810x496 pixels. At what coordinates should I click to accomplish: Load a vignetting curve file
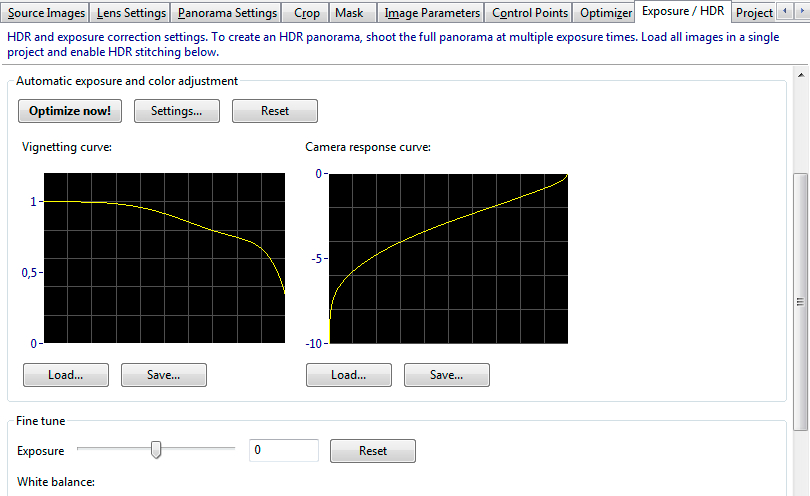point(65,375)
